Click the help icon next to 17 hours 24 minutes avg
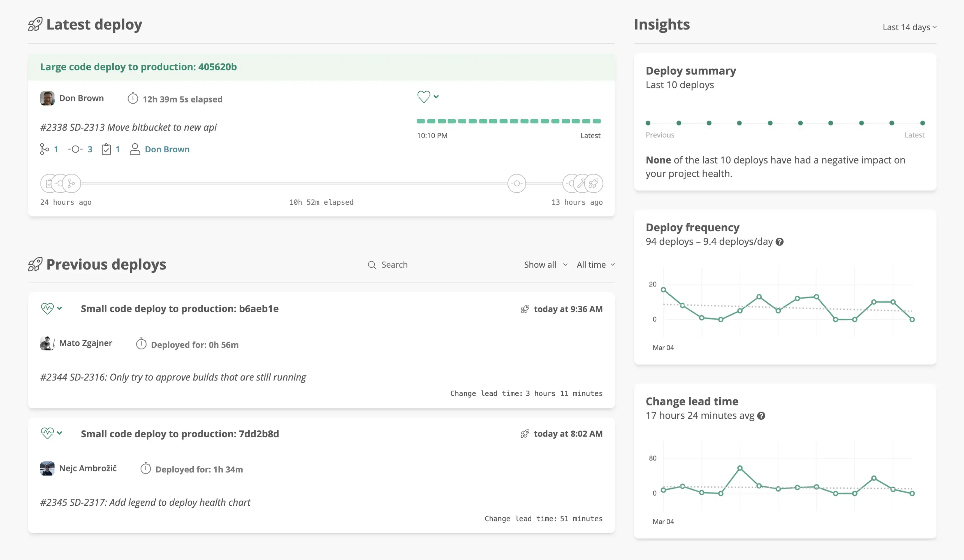Image resolution: width=964 pixels, height=560 pixels. (761, 416)
